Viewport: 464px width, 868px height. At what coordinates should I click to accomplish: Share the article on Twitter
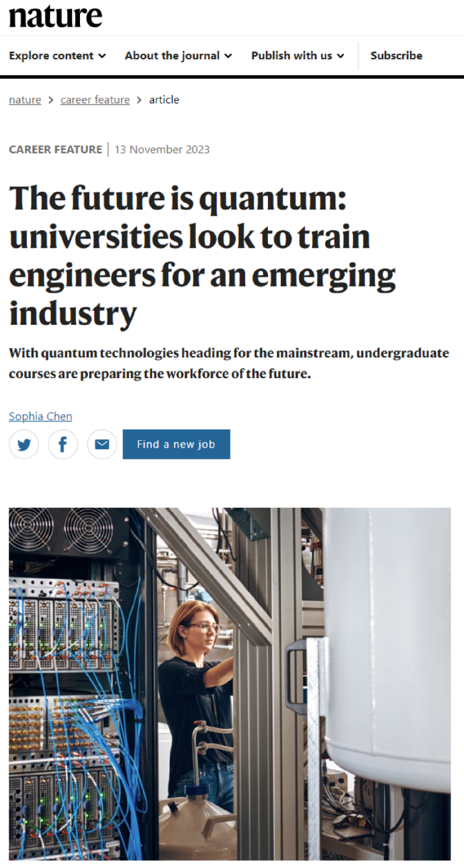(x=24, y=445)
